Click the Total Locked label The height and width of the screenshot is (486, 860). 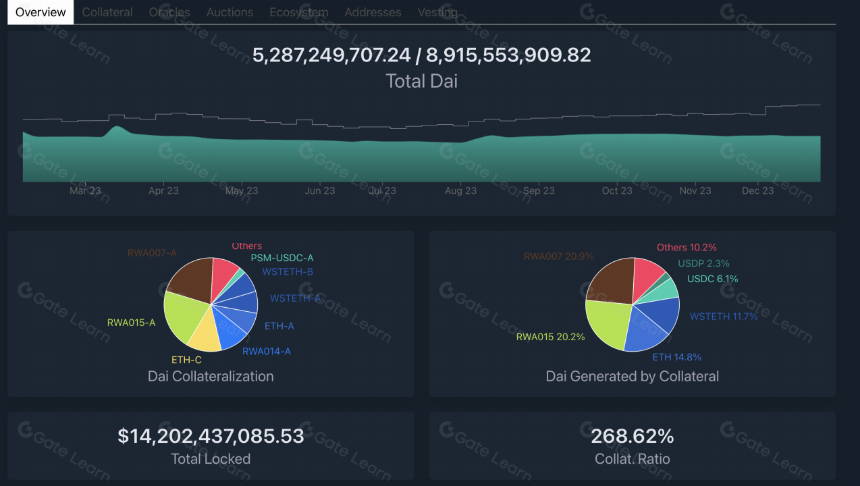click(x=211, y=459)
